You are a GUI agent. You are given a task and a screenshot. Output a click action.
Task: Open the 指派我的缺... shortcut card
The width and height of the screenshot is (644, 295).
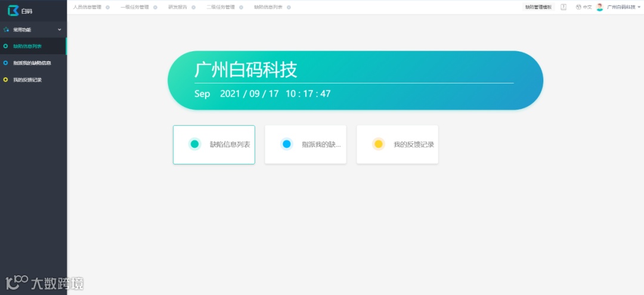pyautogui.click(x=305, y=144)
